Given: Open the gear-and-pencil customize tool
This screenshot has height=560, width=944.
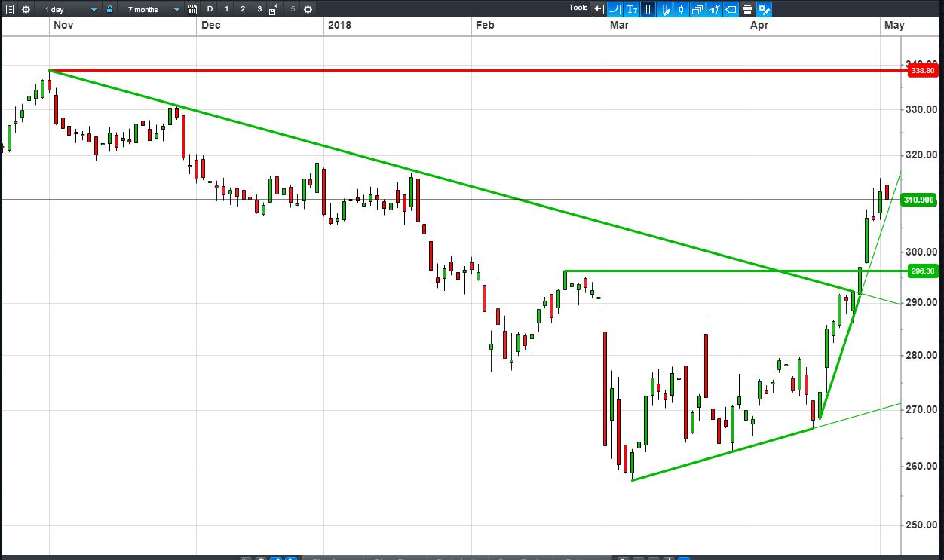Looking at the screenshot, I should (765, 9).
